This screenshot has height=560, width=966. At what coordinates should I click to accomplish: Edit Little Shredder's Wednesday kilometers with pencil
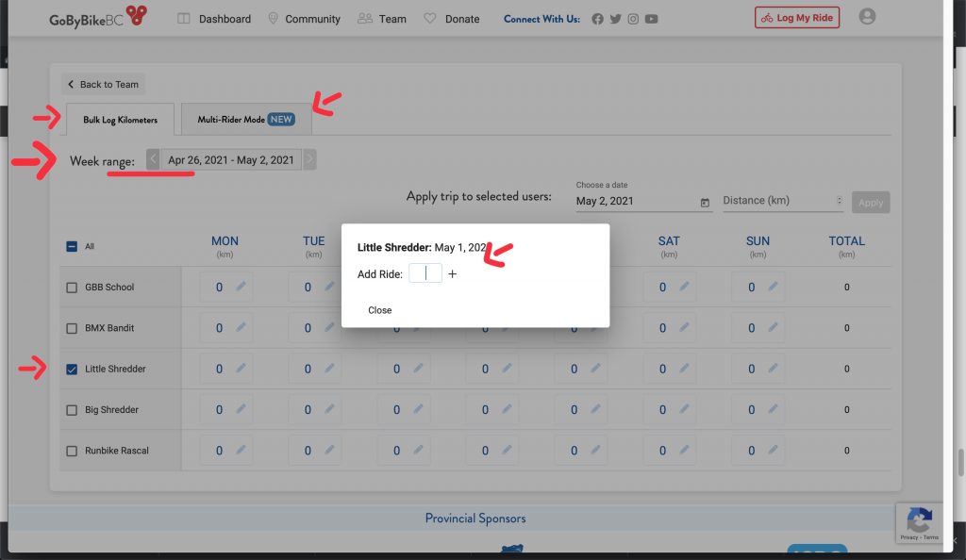[x=418, y=368]
